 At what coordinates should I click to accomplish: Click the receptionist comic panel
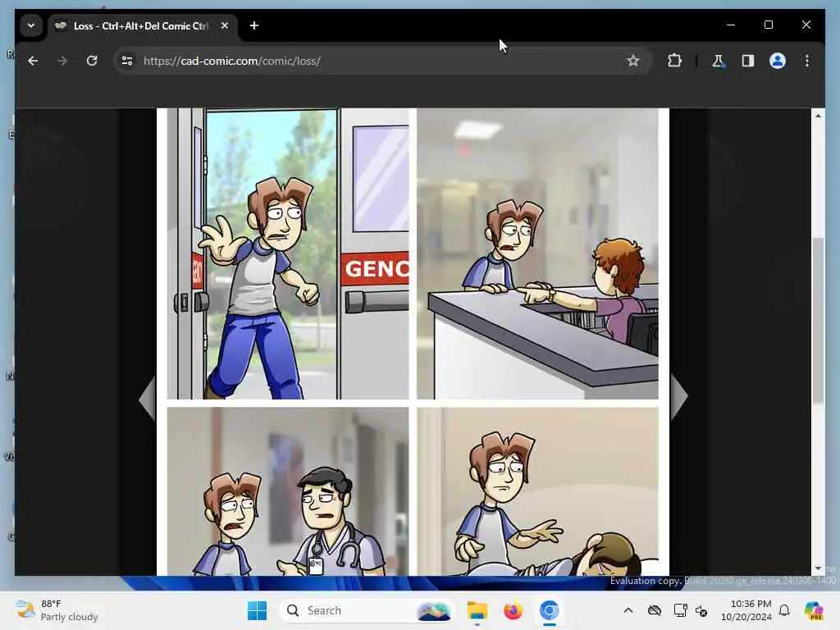tap(537, 254)
